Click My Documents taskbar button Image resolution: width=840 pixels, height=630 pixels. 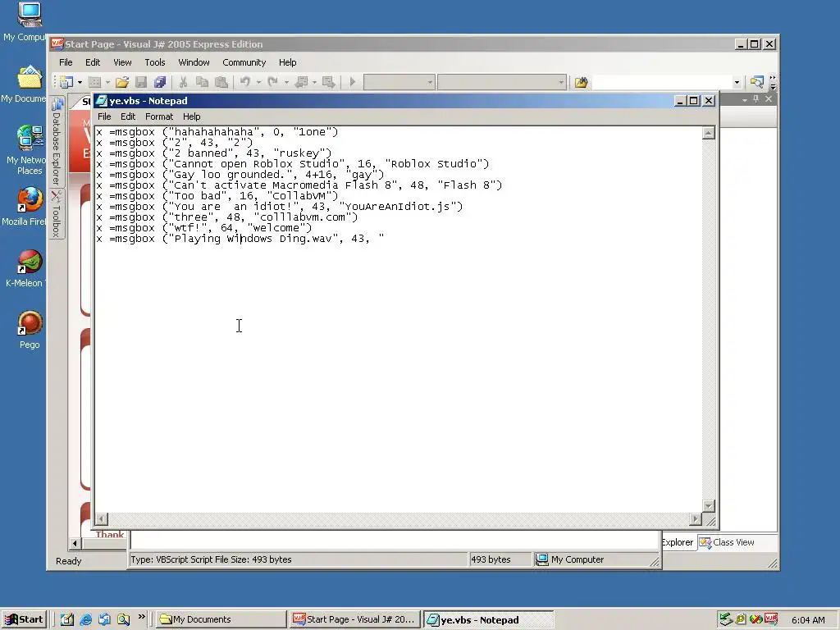(x=221, y=619)
